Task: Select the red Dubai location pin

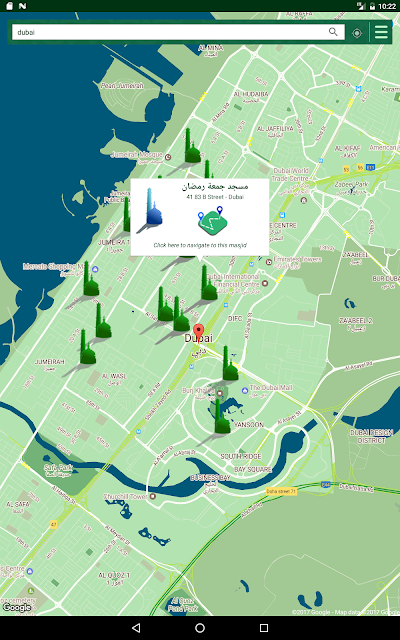Action: [x=198, y=332]
